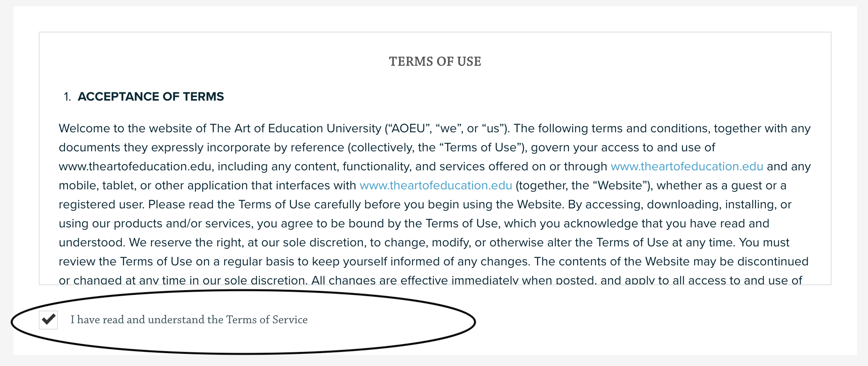Click 'The Art of Education University' name
The image size is (868, 366).
click(x=296, y=128)
